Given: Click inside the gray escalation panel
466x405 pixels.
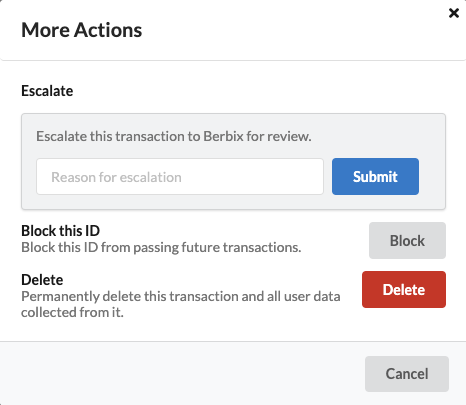Looking at the screenshot, I should coord(233,162).
